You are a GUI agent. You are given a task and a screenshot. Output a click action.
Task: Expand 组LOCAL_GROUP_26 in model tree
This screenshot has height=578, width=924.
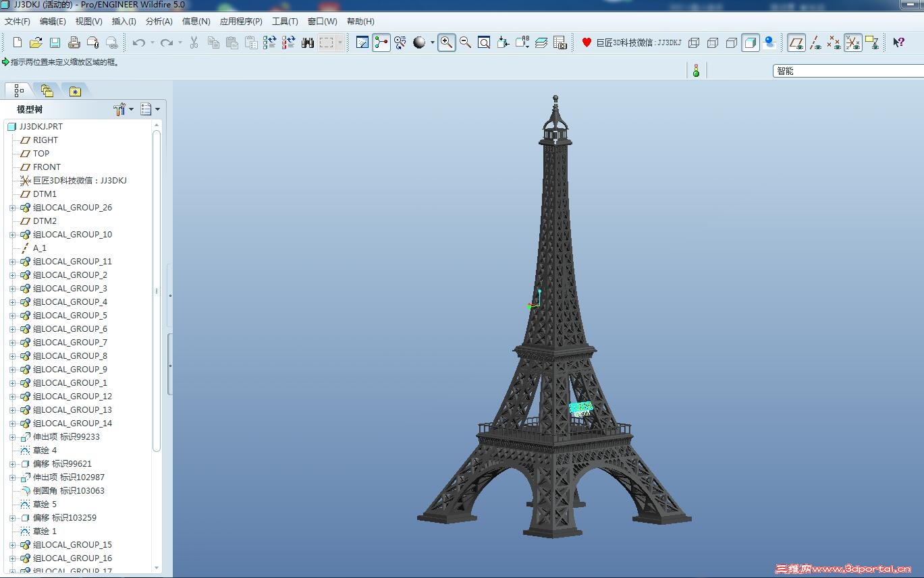click(12, 208)
